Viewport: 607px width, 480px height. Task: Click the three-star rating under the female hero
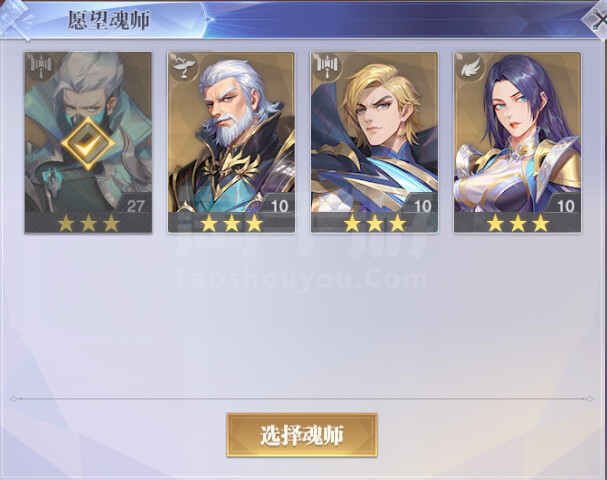tap(518, 223)
